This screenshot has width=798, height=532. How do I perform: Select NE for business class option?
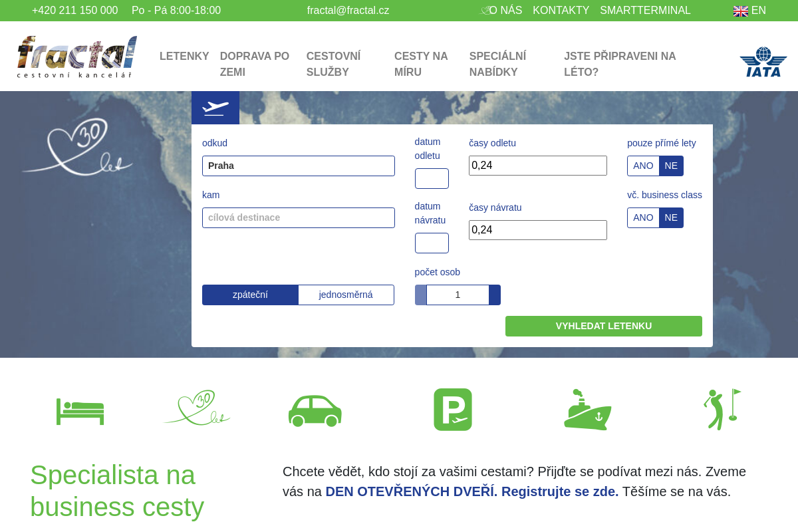[x=671, y=217]
